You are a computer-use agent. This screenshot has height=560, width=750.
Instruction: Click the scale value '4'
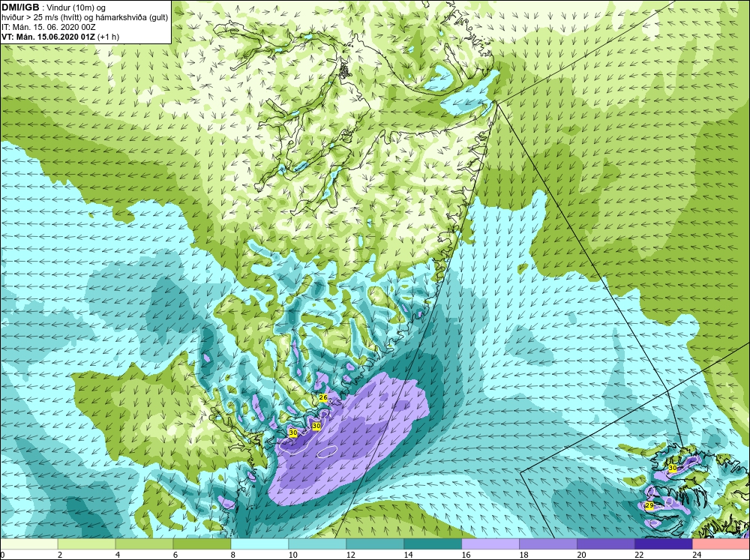pyautogui.click(x=118, y=555)
